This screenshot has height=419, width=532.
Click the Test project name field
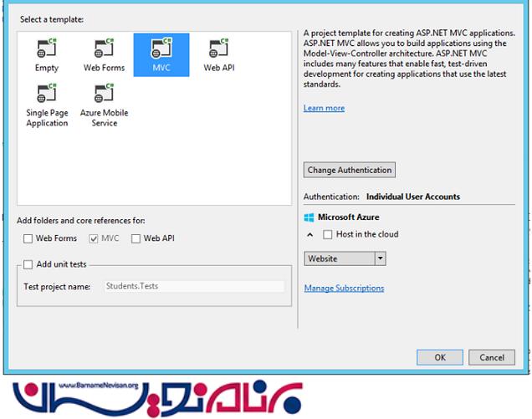click(194, 286)
